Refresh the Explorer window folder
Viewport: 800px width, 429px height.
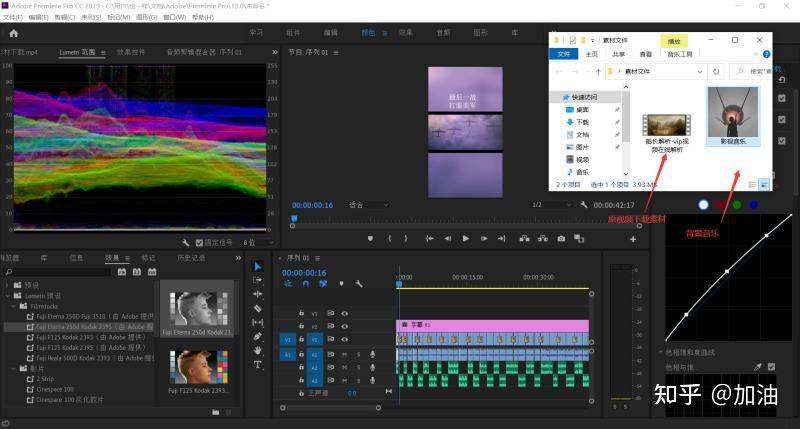pos(716,72)
